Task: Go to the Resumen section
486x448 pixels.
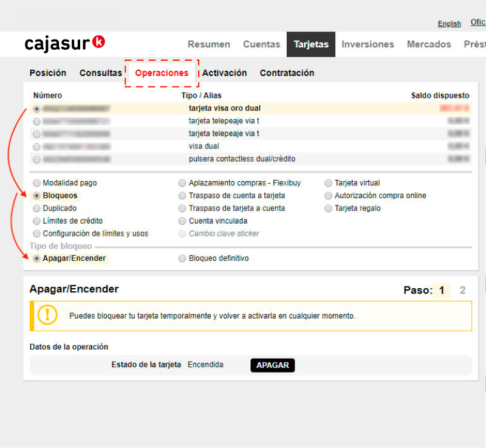Action: 208,44
